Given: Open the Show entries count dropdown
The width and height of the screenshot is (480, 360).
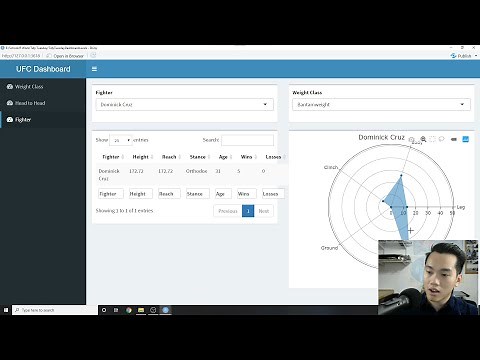Looking at the screenshot, I should 121,140.
